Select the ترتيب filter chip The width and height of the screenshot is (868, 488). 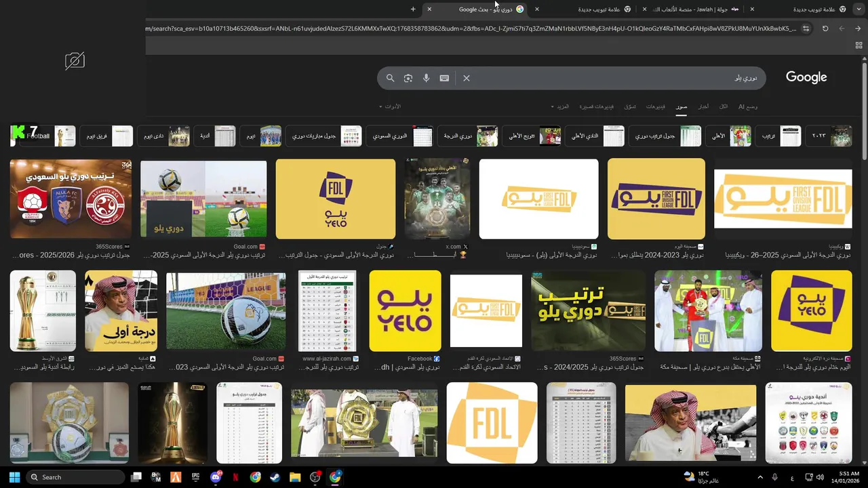pos(778,136)
